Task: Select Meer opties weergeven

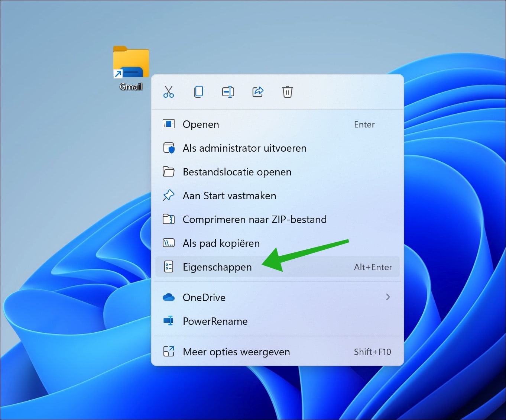Action: point(236,352)
